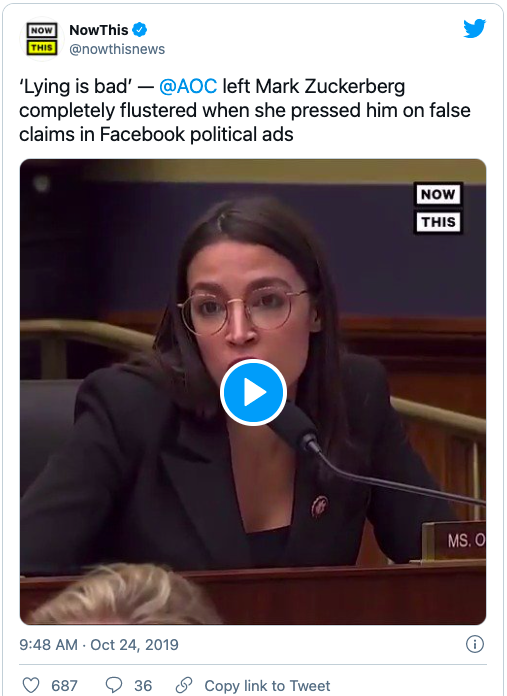Like the tweet with heart icon
The height and width of the screenshot is (696, 507).
pyautogui.click(x=31, y=685)
